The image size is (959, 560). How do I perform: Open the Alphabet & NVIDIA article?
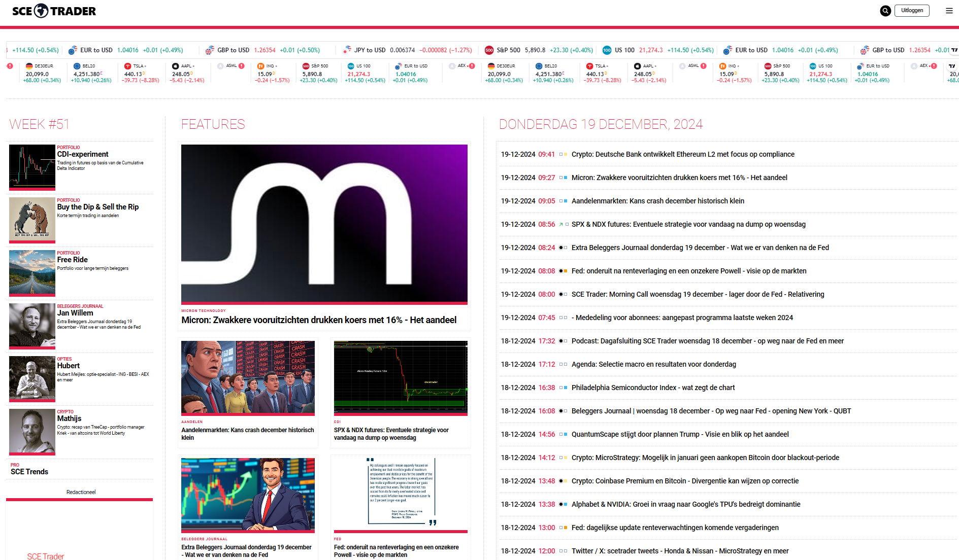pos(686,504)
